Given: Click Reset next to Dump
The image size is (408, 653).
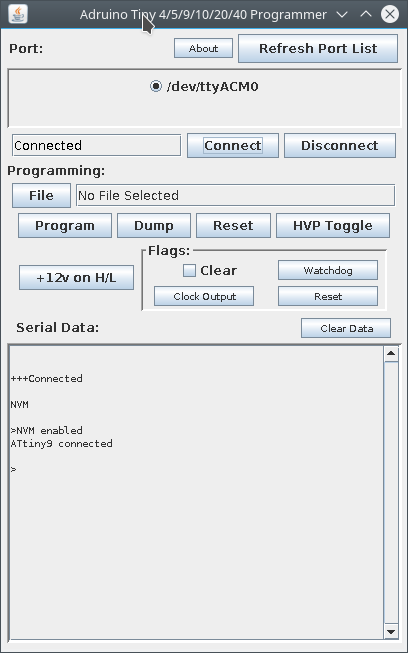Looking at the screenshot, I should click(x=233, y=225).
